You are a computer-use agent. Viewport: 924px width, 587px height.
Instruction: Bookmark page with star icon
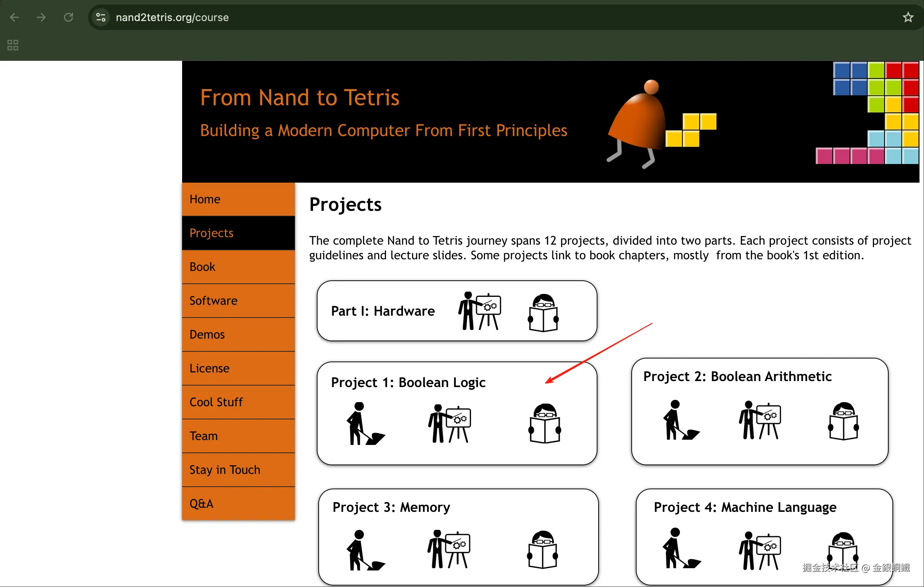pyautogui.click(x=908, y=17)
